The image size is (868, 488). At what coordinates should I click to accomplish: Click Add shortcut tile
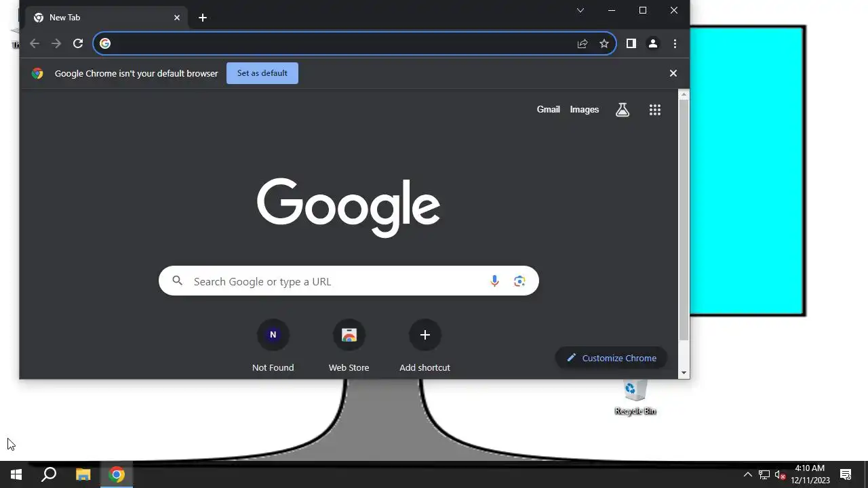click(425, 346)
